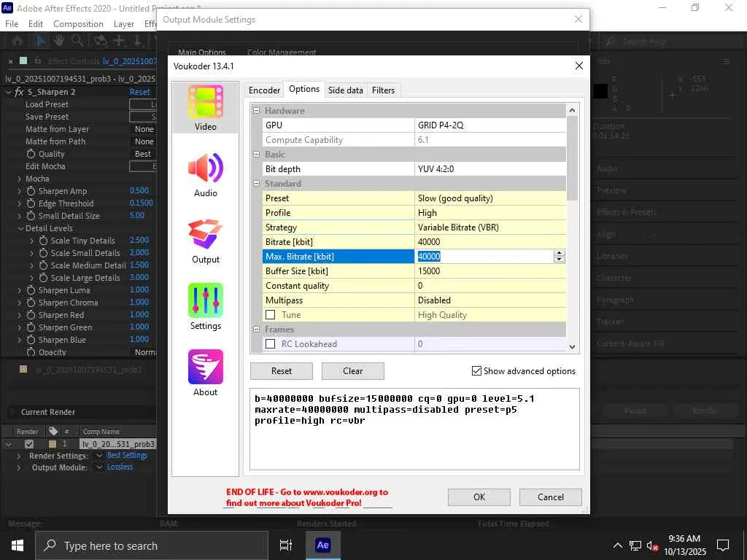
Task: Click stopwatch icon beside Edge Threshold
Action: pos(31,203)
